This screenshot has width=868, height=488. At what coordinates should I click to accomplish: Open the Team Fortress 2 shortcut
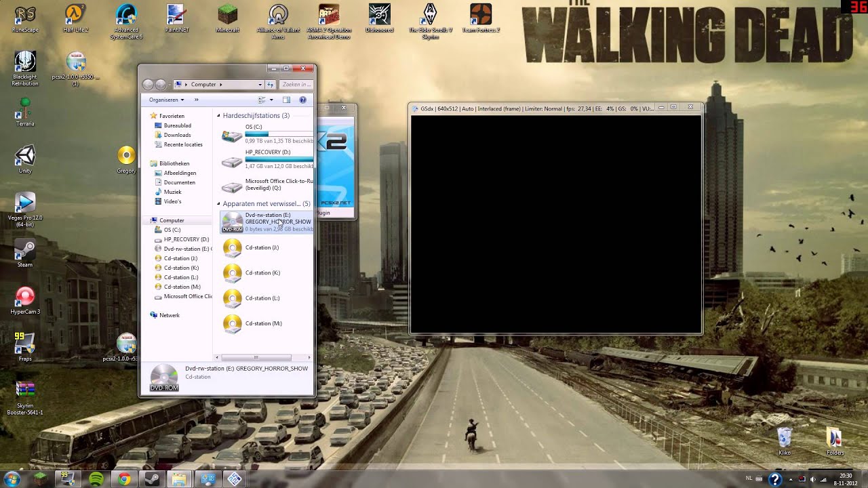coord(481,19)
